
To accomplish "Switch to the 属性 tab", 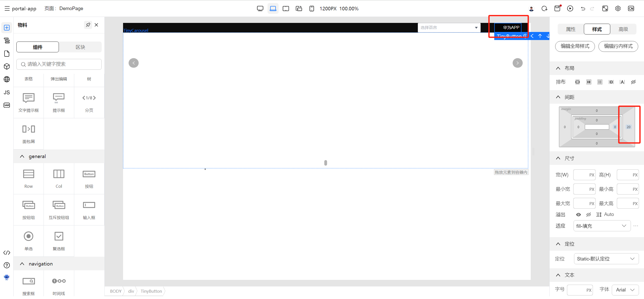I will (571, 29).
